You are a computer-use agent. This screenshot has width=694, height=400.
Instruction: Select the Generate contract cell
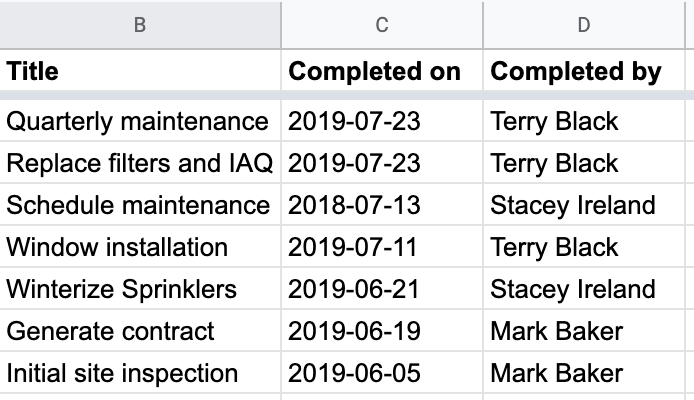140,331
